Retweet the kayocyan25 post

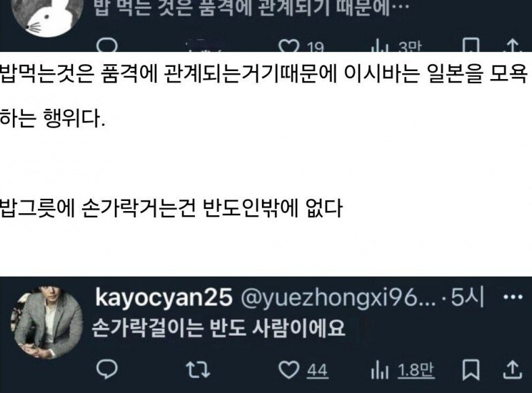[198, 369]
